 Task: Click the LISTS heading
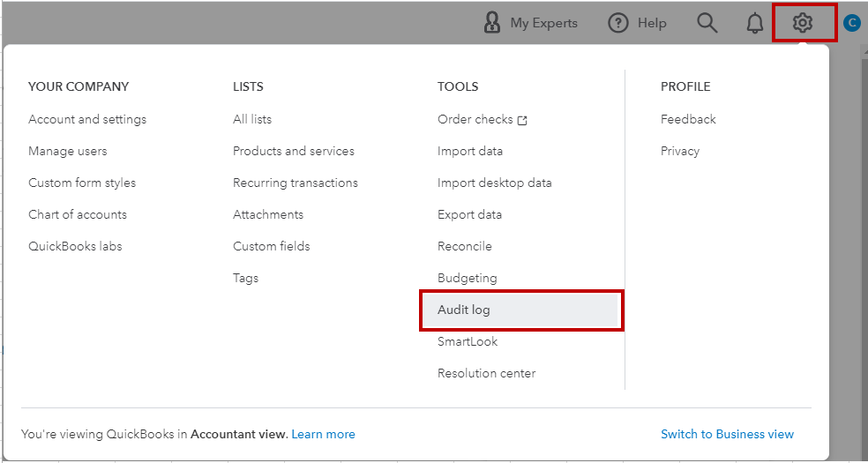[x=248, y=86]
